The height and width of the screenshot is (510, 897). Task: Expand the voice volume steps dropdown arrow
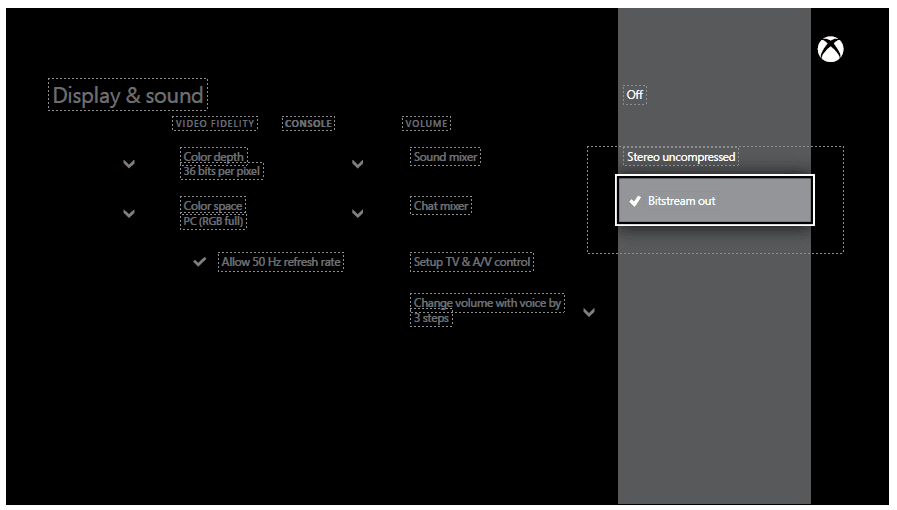coord(588,312)
